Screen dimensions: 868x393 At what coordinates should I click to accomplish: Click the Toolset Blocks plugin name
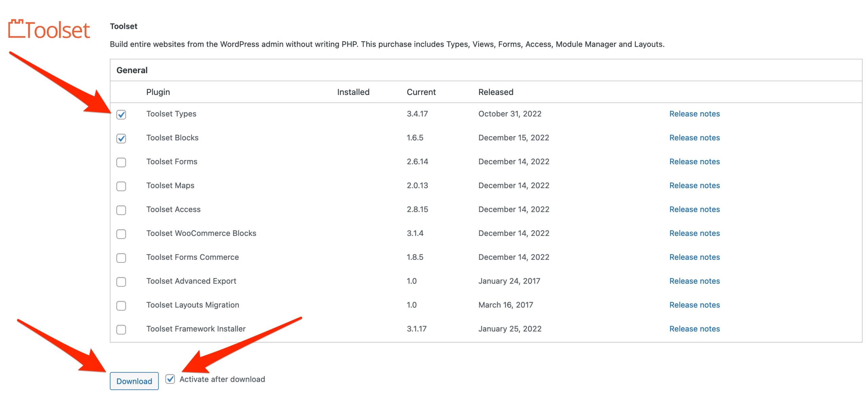172,138
